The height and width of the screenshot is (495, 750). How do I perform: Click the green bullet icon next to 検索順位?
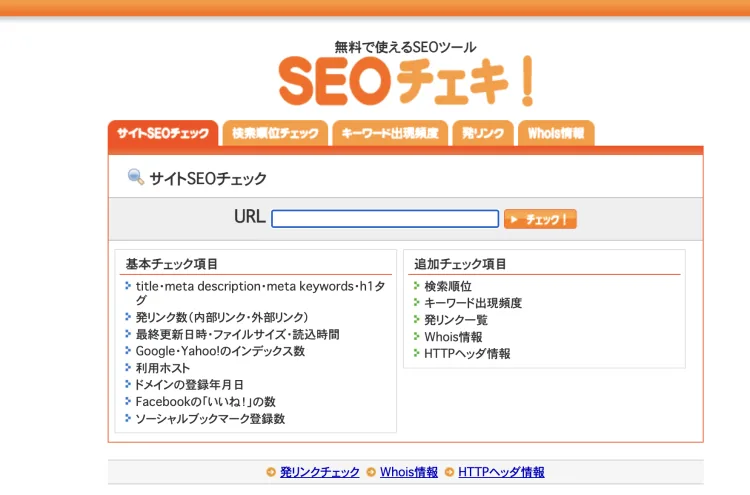(417, 286)
